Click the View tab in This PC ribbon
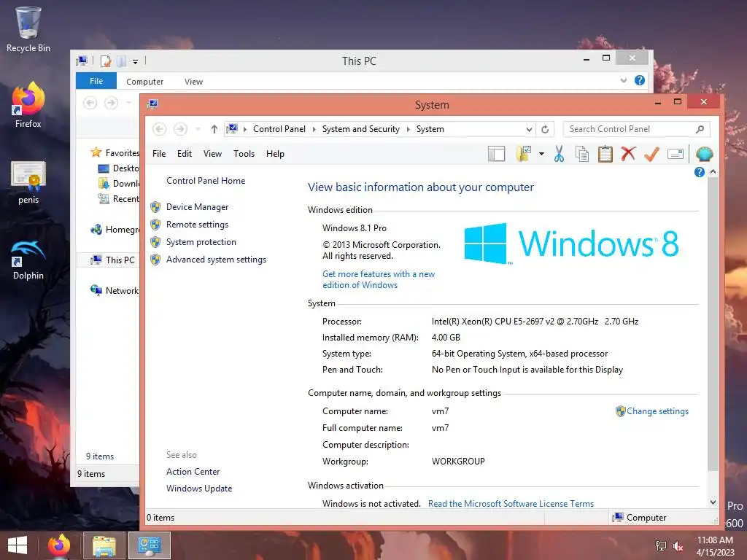The width and height of the screenshot is (747, 560). point(193,82)
